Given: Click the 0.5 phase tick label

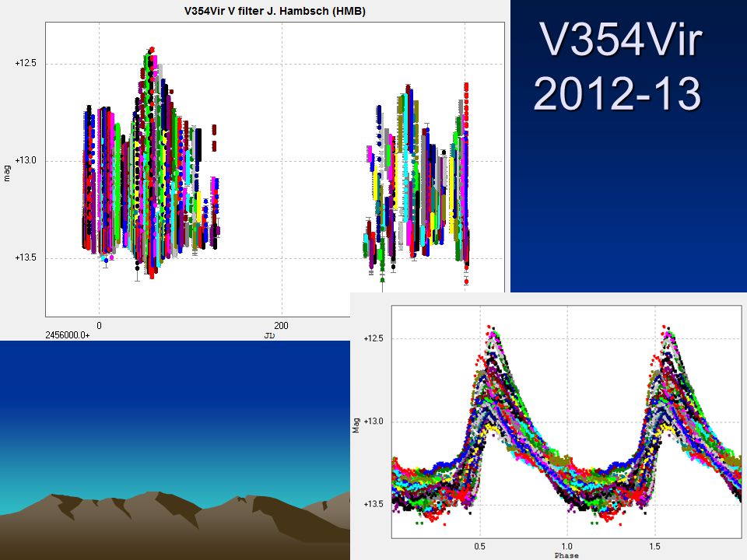Looking at the screenshot, I should coord(480,546).
